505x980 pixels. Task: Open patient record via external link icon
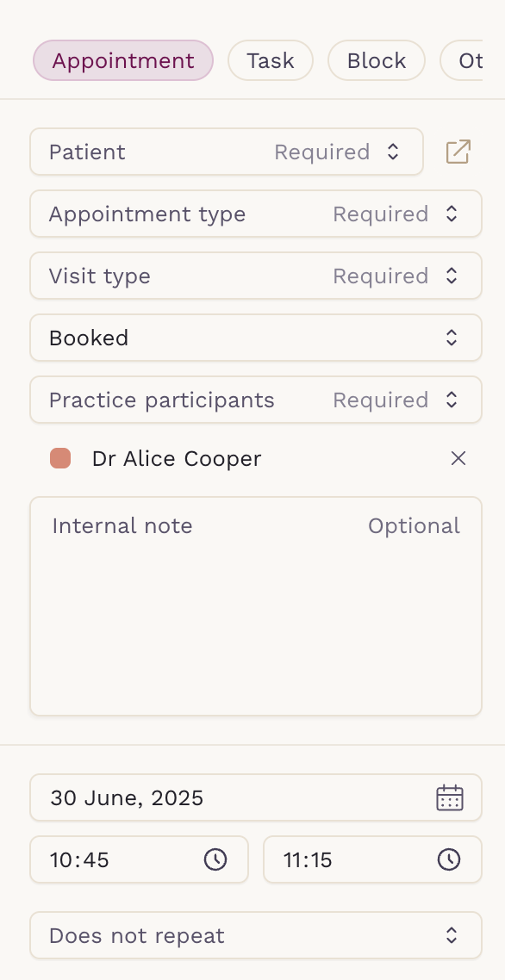click(x=458, y=152)
